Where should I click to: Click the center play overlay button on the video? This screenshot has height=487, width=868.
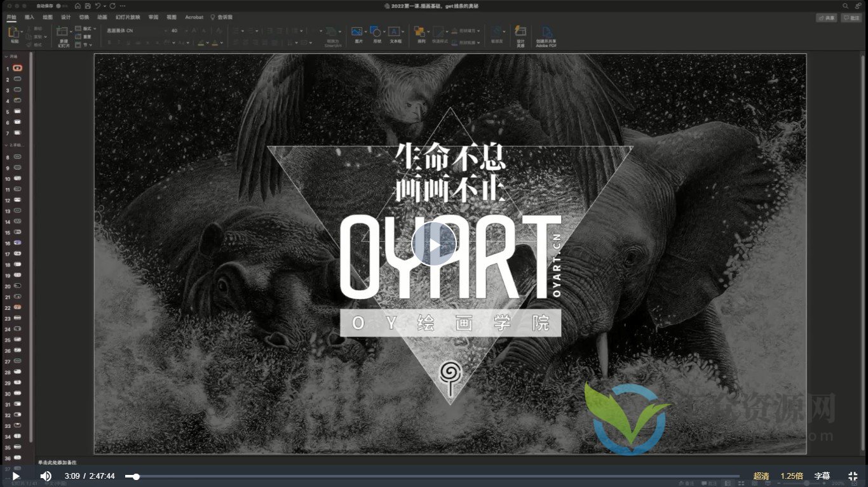tap(434, 244)
